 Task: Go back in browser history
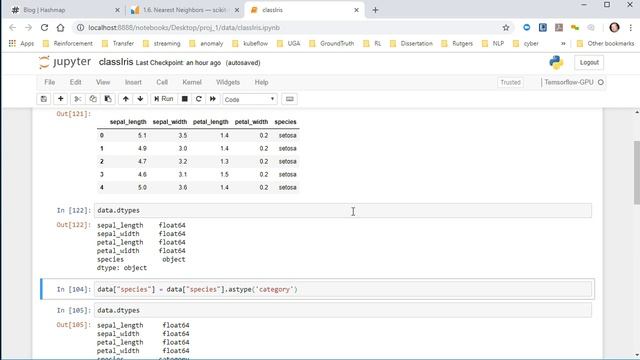pos(12,27)
